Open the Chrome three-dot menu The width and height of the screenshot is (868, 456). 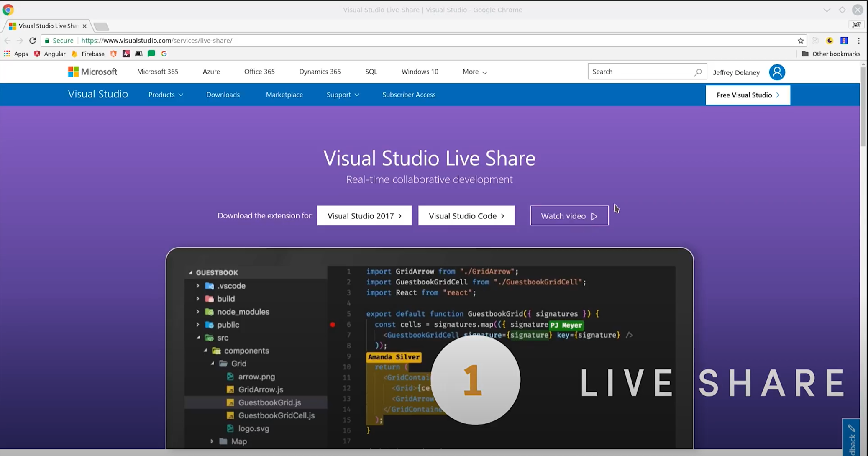(858, 41)
